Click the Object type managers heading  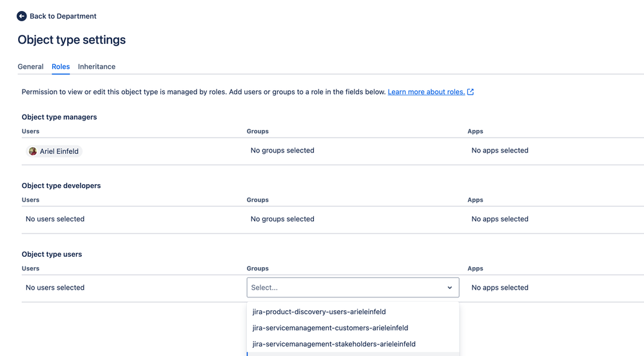point(59,117)
